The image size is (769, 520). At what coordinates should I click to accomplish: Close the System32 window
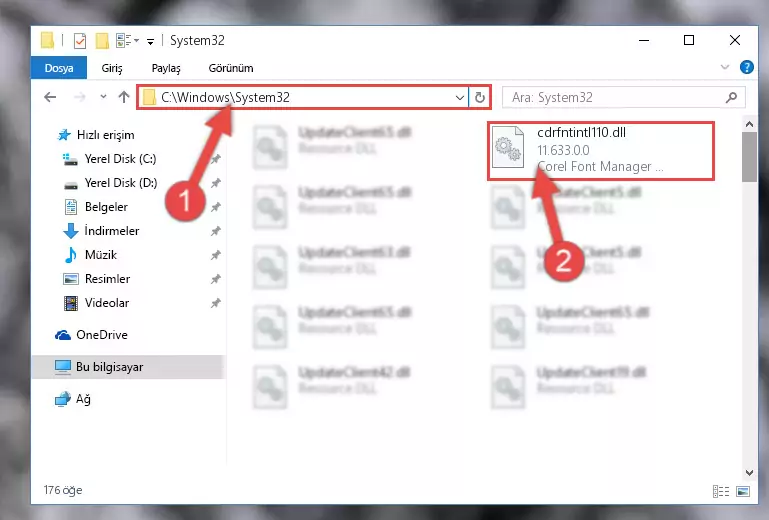tap(734, 40)
